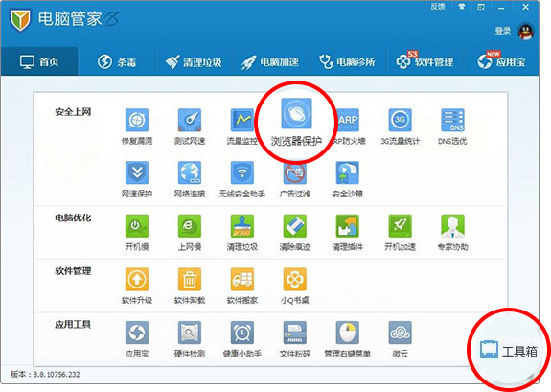
Task: Open 文件粉碎 file shredder
Action: click(x=294, y=339)
